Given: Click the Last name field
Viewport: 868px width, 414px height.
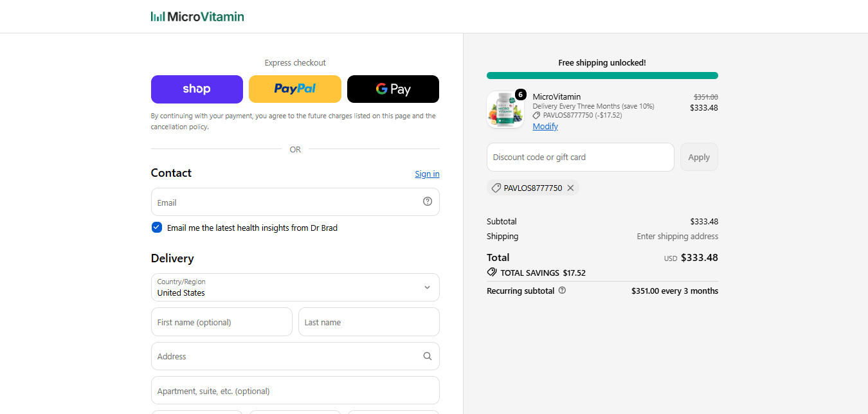Looking at the screenshot, I should coord(369,322).
